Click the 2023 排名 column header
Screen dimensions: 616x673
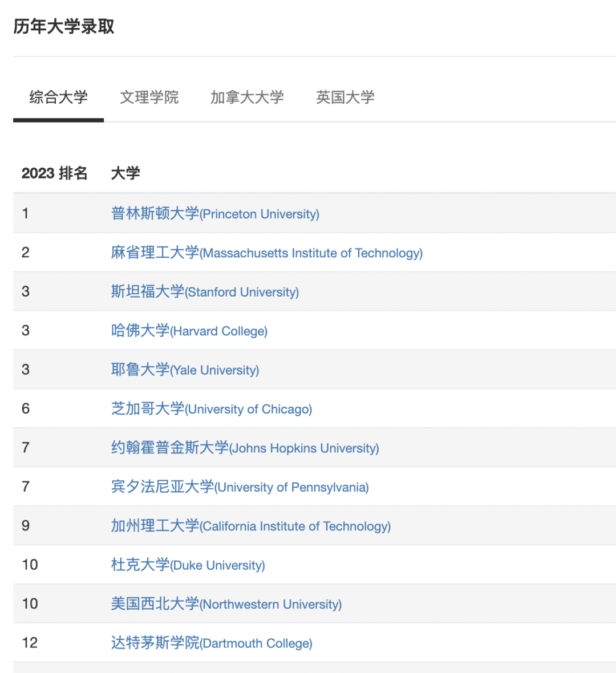(x=55, y=173)
